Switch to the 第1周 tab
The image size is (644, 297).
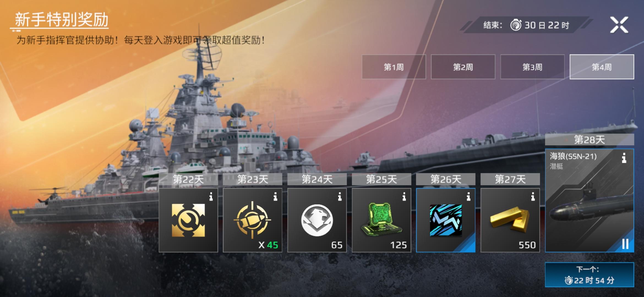pos(394,67)
